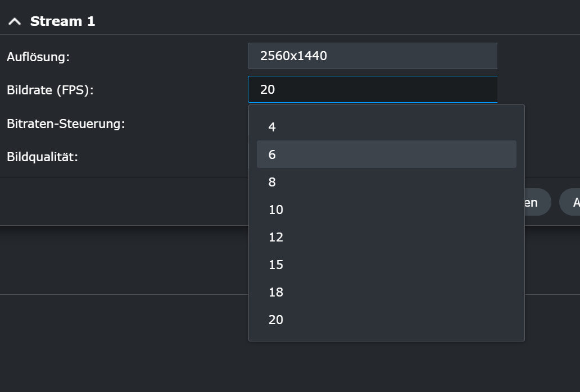580x392 pixels.
Task: Pick 15 from the Bildrate options
Action: tap(387, 265)
